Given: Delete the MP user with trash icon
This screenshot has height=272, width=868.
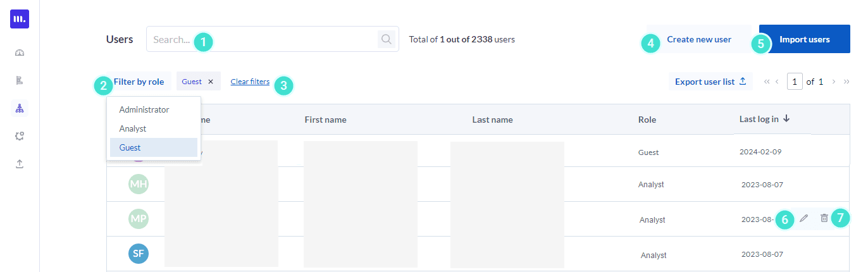Looking at the screenshot, I should pos(824,218).
